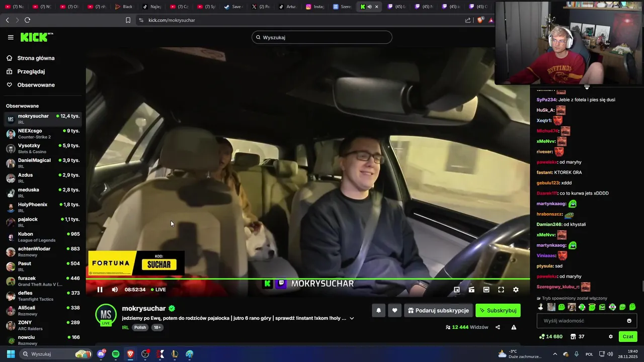Open Spotify from the taskbar

pyautogui.click(x=116, y=354)
